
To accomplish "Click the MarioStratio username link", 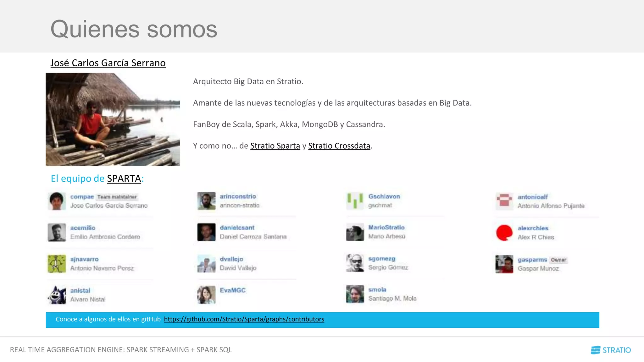I will click(x=386, y=227).
